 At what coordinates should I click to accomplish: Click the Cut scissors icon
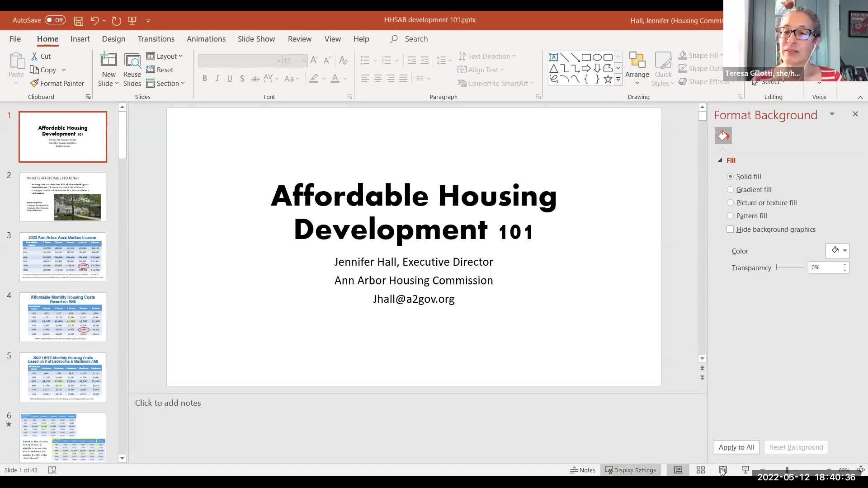pyautogui.click(x=34, y=56)
